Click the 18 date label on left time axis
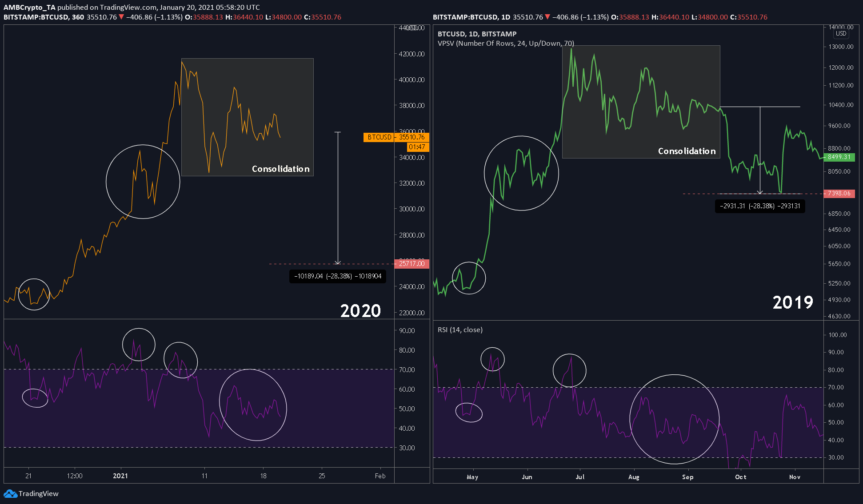This screenshot has height=504, width=863. point(264,476)
